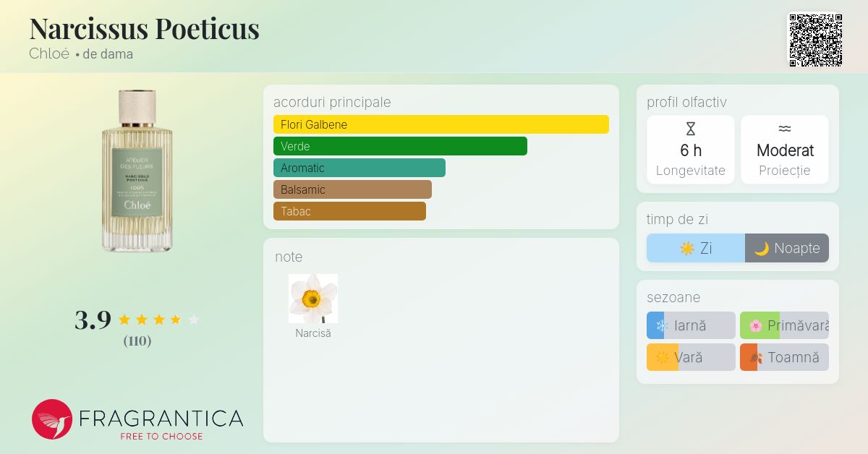Click the projection waves icon
868x454 pixels.
785,129
